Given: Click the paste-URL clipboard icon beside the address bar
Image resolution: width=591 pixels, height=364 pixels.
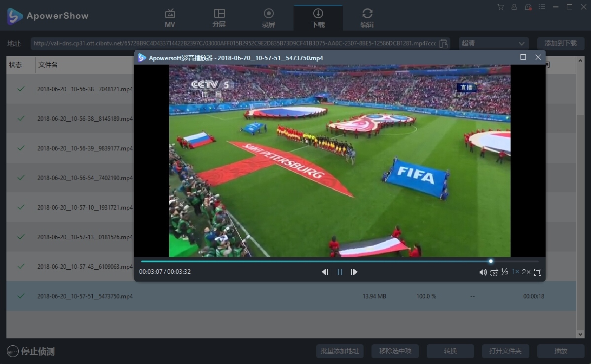Looking at the screenshot, I should 443,43.
